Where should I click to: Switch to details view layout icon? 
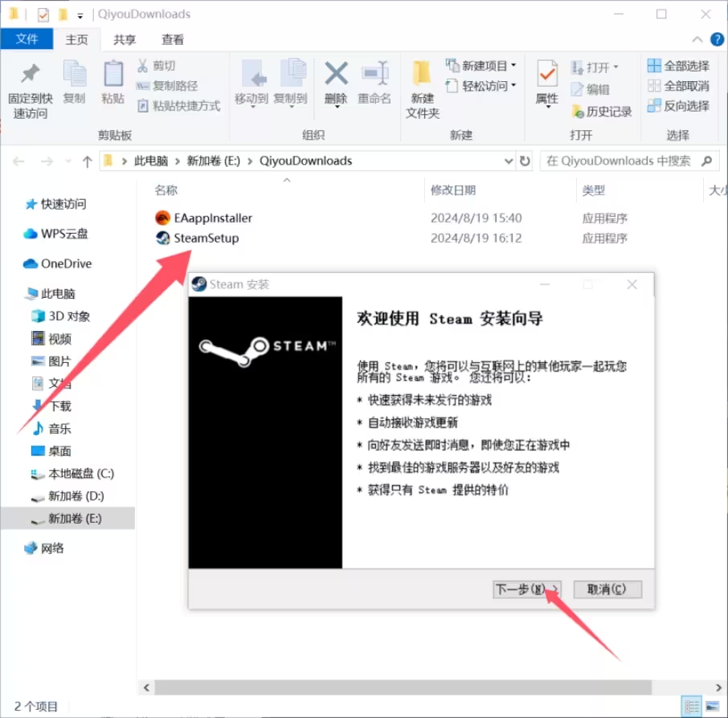tap(692, 707)
